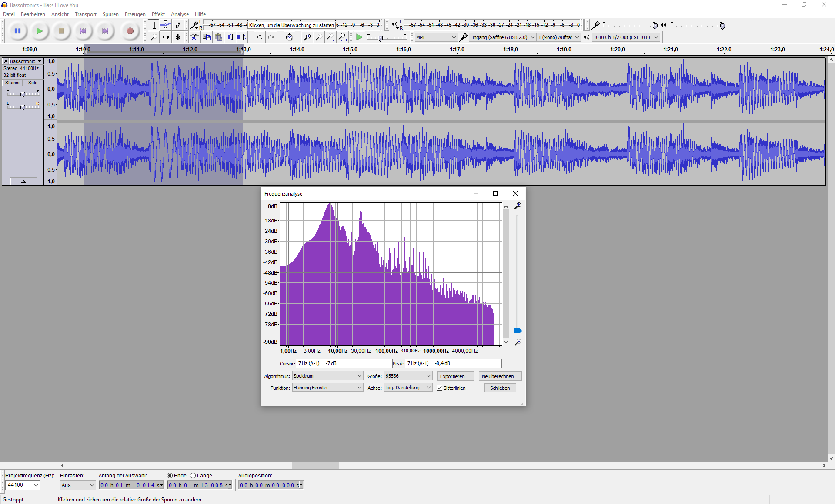Image resolution: width=835 pixels, height=504 pixels.
Task: Toggle the Stumm mute button
Action: pyautogui.click(x=12, y=83)
